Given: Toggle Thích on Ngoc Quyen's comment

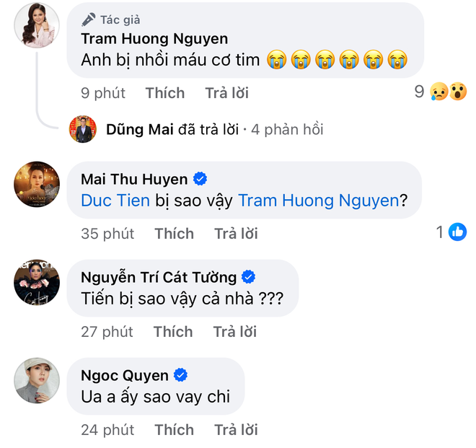Looking at the screenshot, I should click(x=174, y=430).
